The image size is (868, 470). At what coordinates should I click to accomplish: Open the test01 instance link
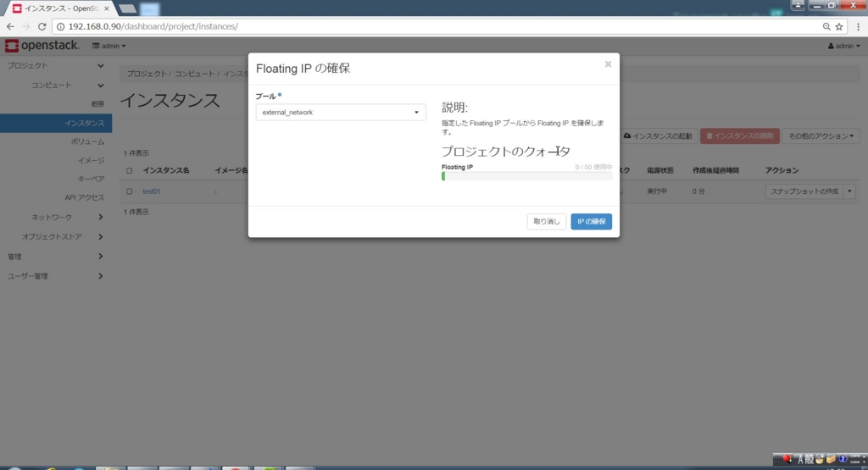[x=151, y=191]
